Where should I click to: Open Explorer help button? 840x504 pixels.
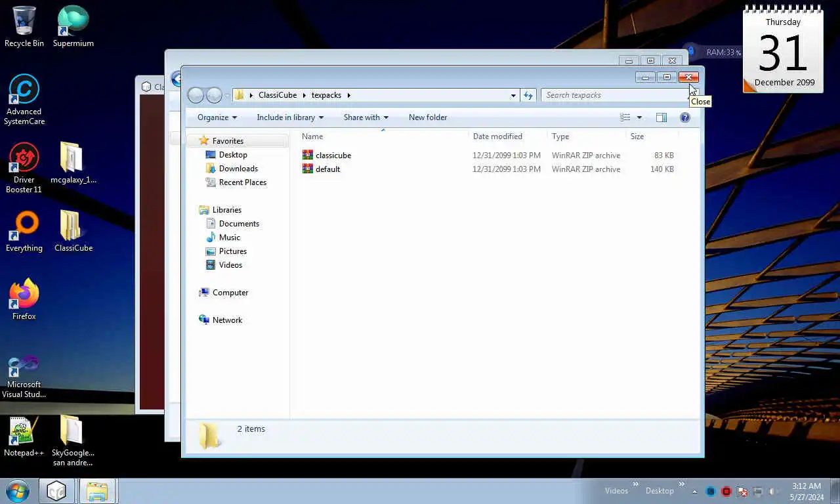pyautogui.click(x=685, y=117)
